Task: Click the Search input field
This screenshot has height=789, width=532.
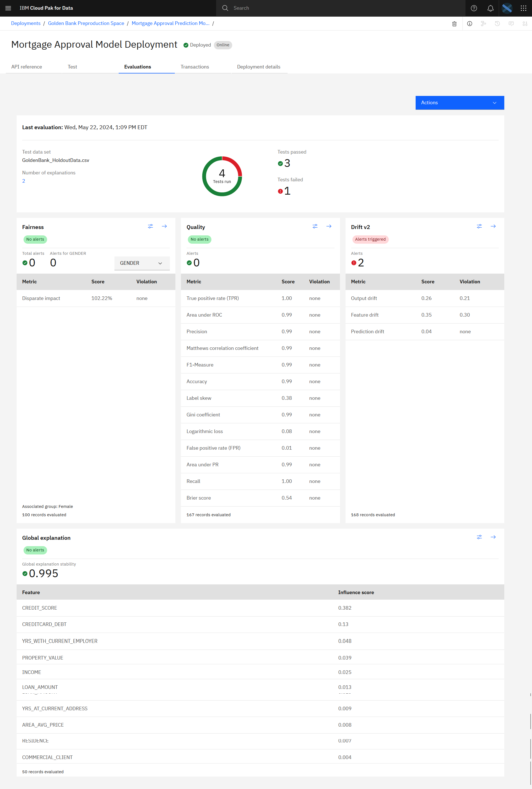Action: pos(341,8)
